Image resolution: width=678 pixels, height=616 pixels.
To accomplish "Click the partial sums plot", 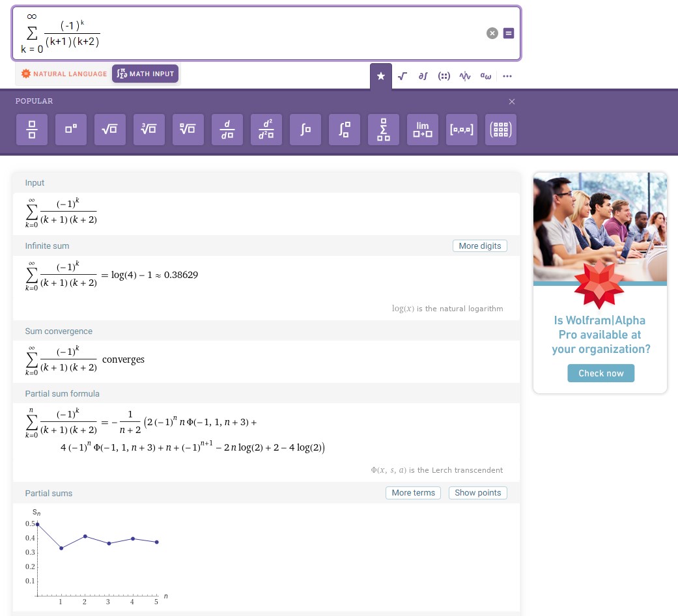I will (97, 555).
